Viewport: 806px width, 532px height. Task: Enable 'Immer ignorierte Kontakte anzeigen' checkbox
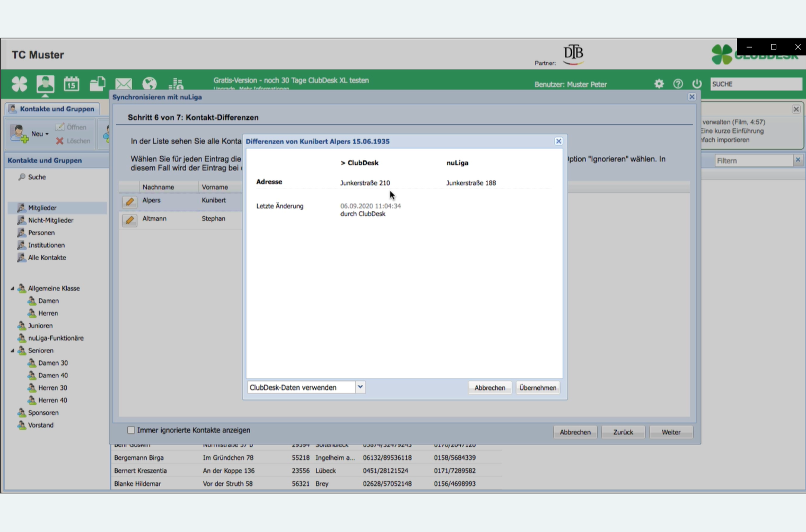pyautogui.click(x=131, y=430)
